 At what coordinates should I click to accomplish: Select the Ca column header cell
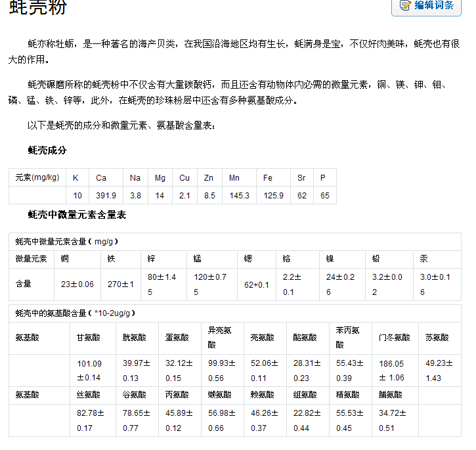pos(106,177)
